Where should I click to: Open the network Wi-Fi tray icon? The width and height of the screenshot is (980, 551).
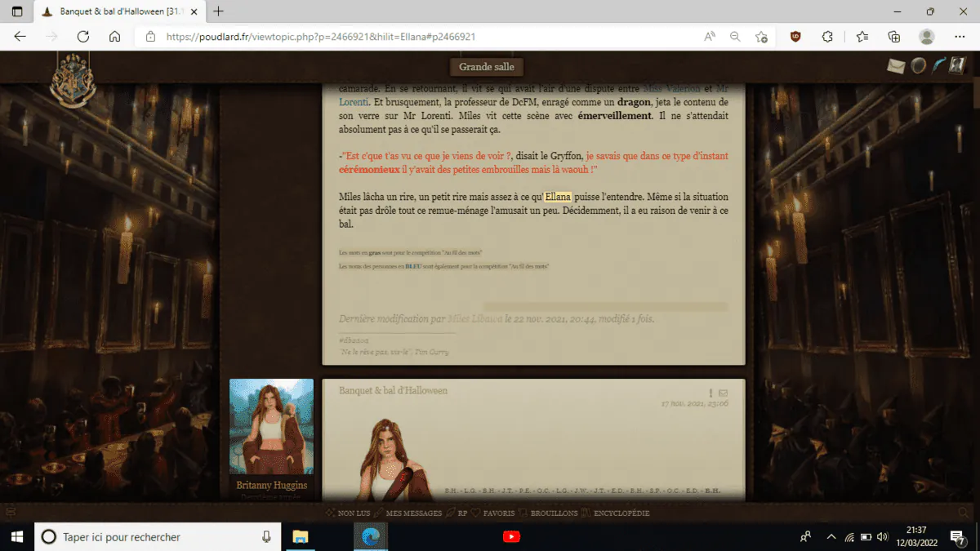(849, 537)
